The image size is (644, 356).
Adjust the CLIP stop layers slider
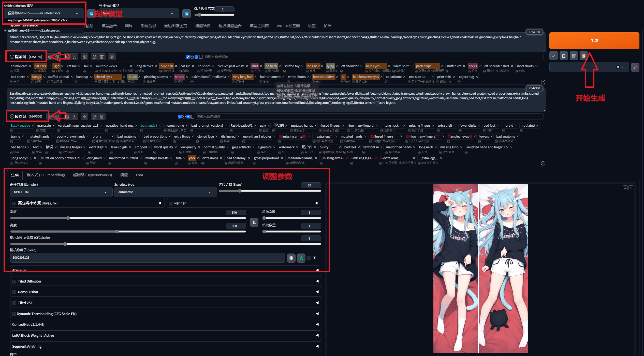[x=214, y=15]
